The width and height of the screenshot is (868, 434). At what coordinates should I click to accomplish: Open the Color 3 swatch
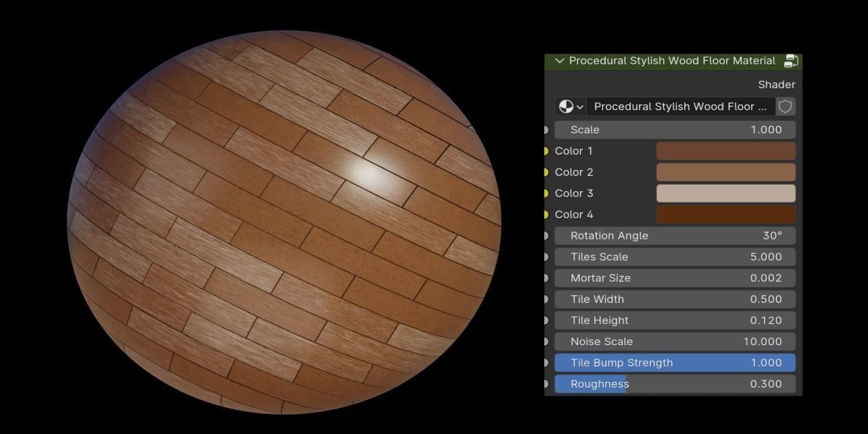point(726,193)
